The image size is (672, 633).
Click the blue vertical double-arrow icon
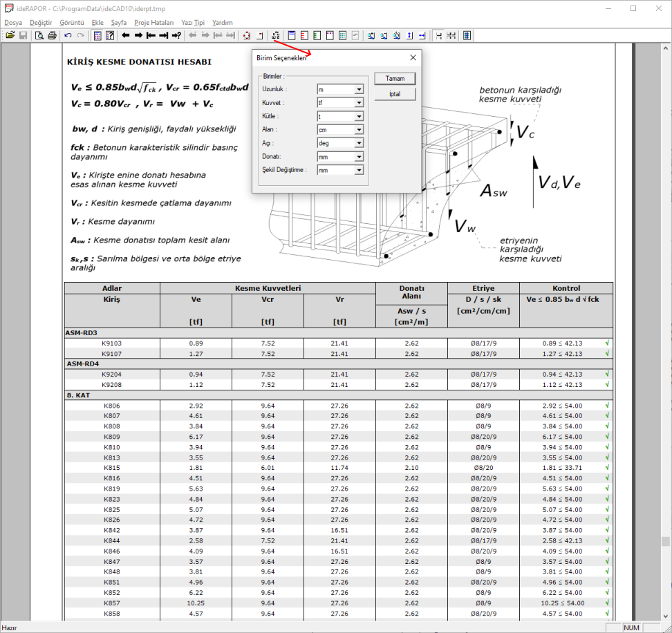pyautogui.click(x=409, y=35)
